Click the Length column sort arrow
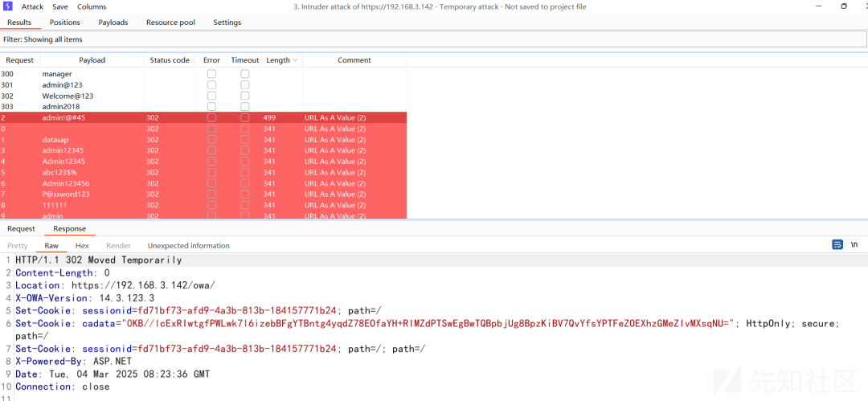The height and width of the screenshot is (401, 868). click(x=295, y=59)
